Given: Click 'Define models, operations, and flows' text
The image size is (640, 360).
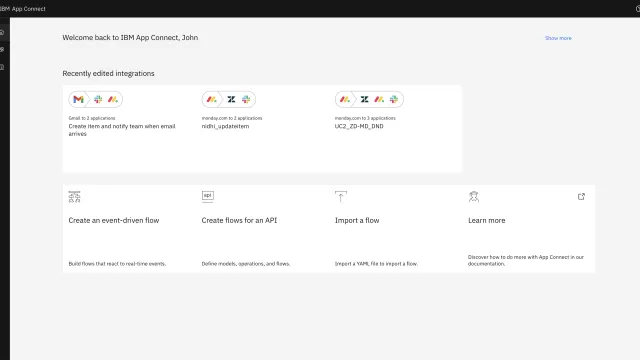Looking at the screenshot, I should click(246, 264).
